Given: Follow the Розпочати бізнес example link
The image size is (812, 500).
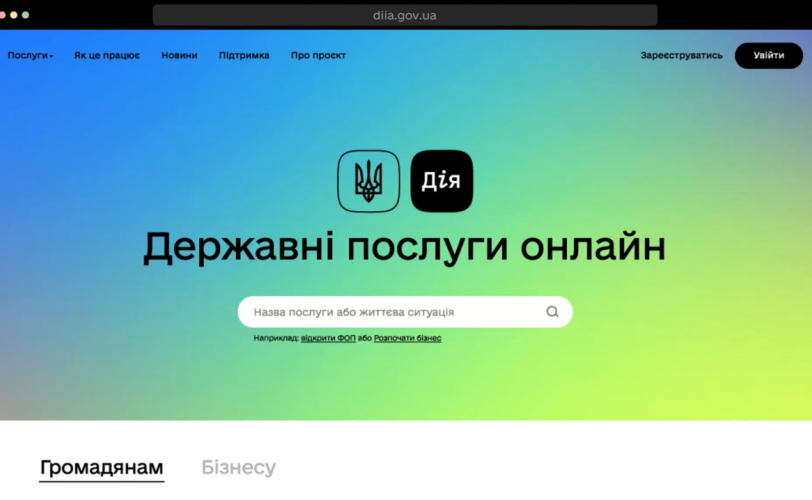Looking at the screenshot, I should (408, 338).
